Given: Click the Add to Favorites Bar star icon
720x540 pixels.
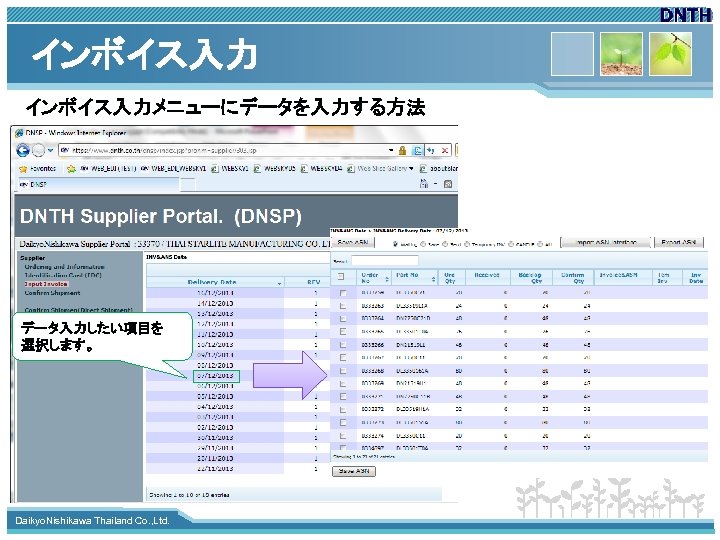Looking at the screenshot, I should tap(71, 169).
